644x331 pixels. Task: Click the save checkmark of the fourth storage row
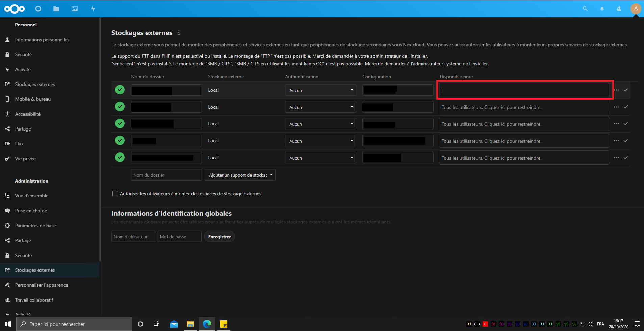click(626, 141)
